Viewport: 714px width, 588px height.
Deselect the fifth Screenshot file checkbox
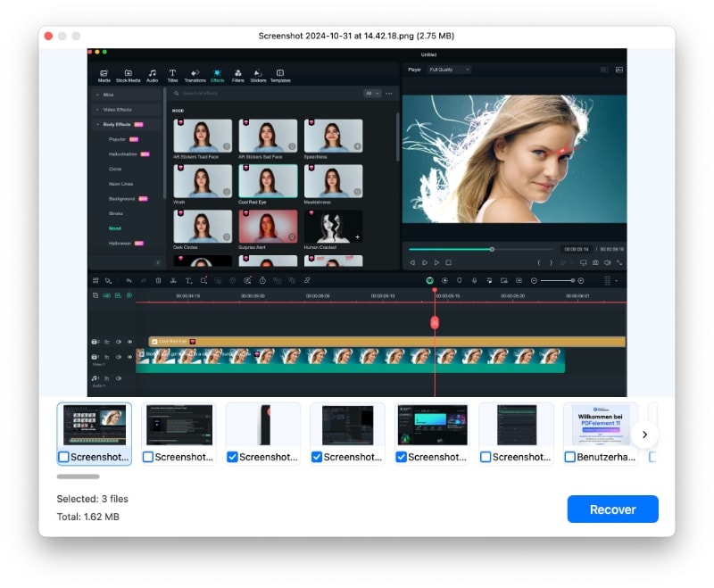point(399,457)
